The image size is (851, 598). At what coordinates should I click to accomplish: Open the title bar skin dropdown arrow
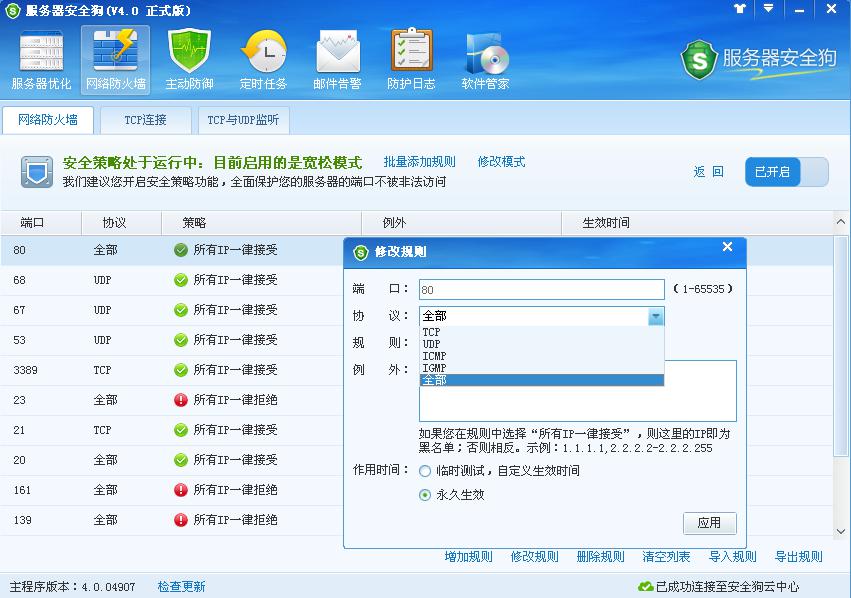(x=768, y=9)
